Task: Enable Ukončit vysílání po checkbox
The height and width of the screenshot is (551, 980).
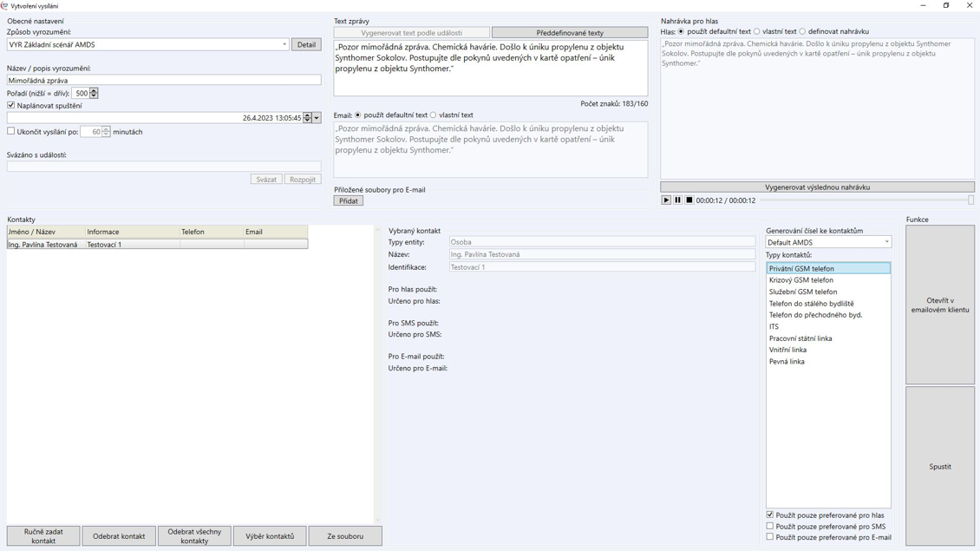Action: tap(11, 131)
